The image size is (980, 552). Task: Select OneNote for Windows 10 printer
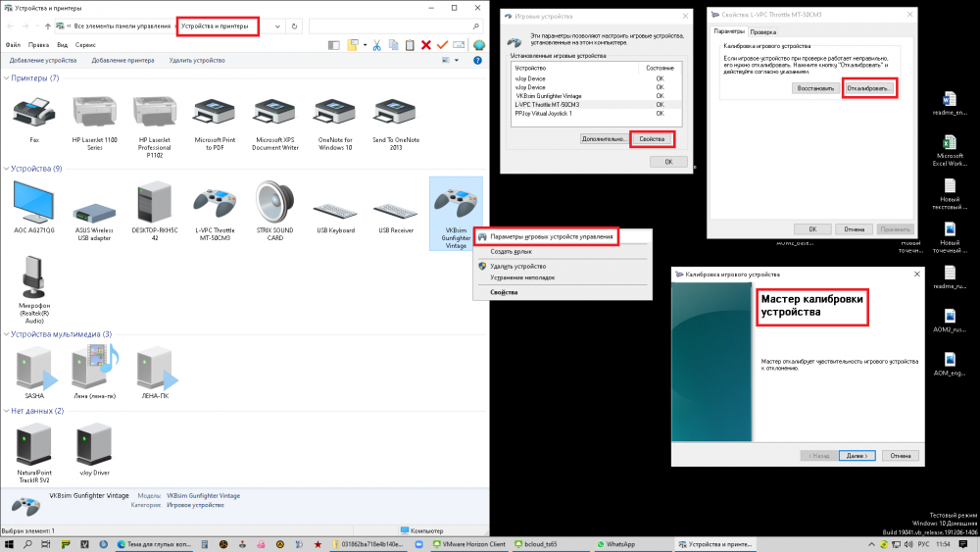click(335, 123)
